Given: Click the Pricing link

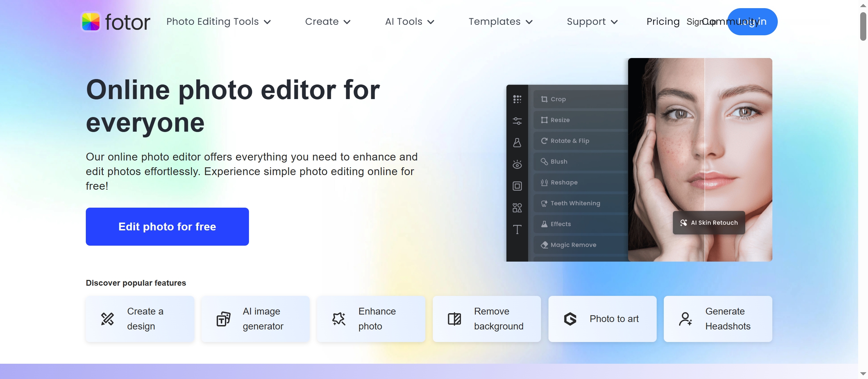Looking at the screenshot, I should pyautogui.click(x=663, y=22).
